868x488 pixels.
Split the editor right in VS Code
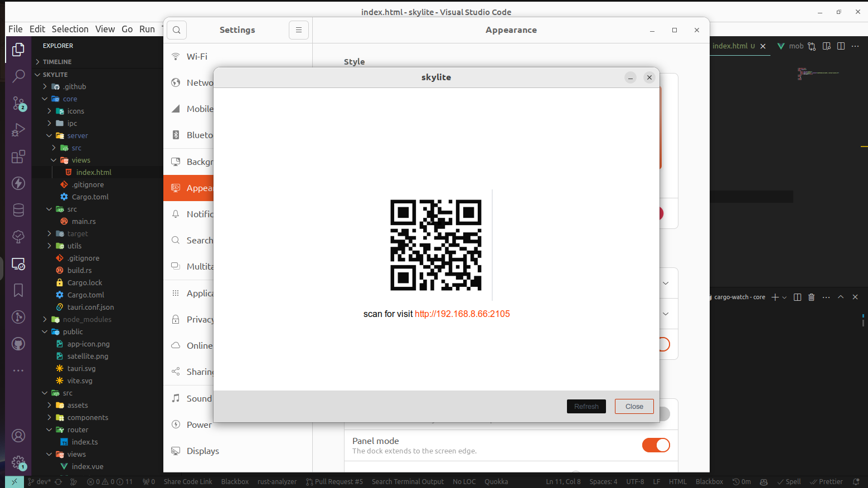841,46
